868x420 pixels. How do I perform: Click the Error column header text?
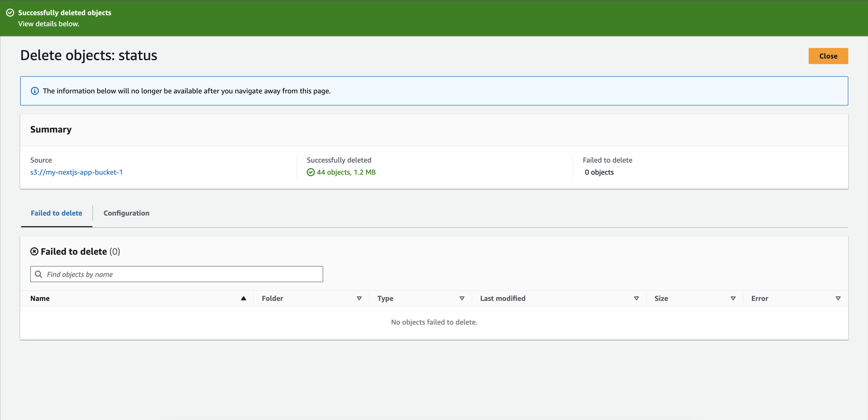point(759,298)
